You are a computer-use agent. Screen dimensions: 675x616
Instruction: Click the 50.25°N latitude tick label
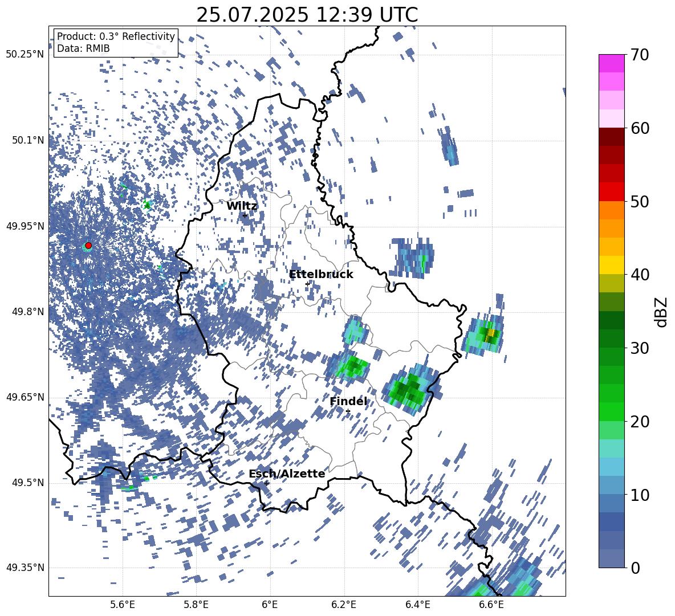point(25,55)
